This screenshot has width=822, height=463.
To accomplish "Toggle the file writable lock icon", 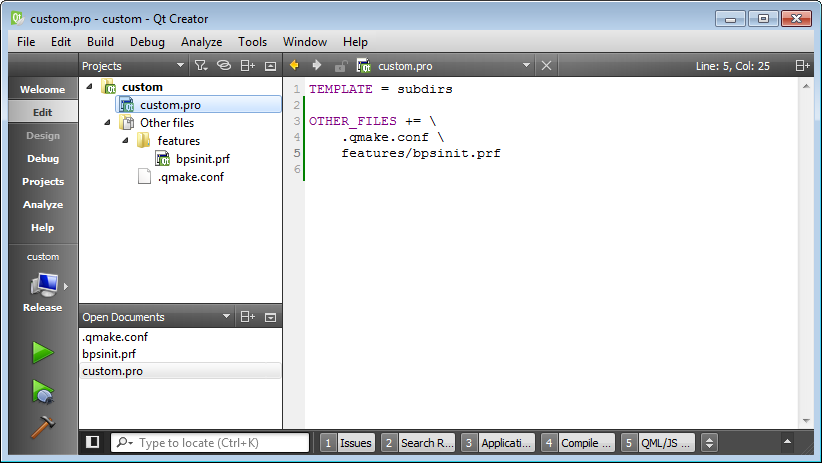I will [341, 66].
